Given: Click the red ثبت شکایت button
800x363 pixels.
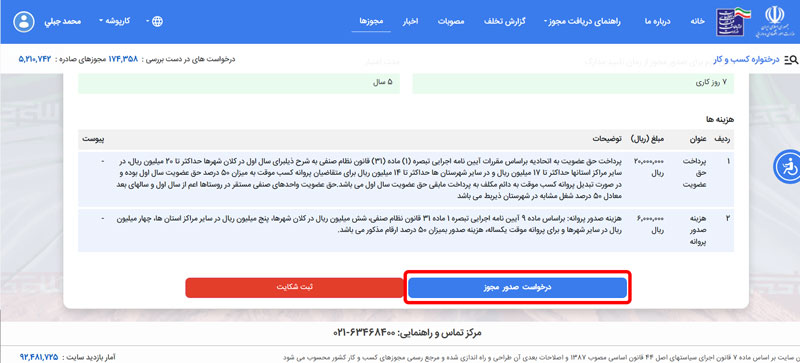Looking at the screenshot, I should click(294, 287).
